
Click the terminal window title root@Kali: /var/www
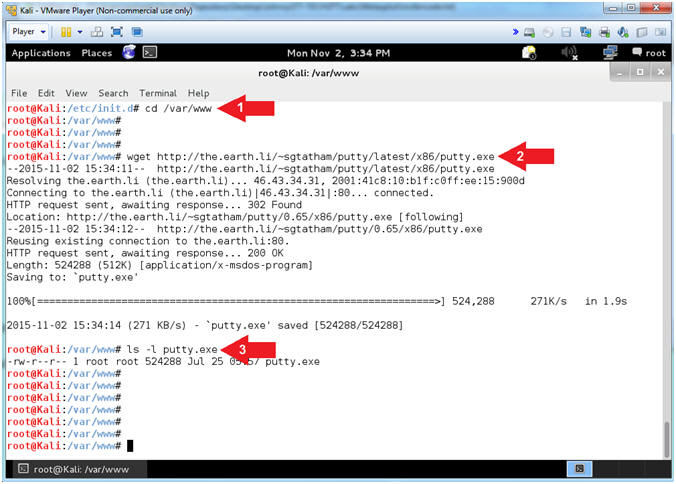[308, 73]
